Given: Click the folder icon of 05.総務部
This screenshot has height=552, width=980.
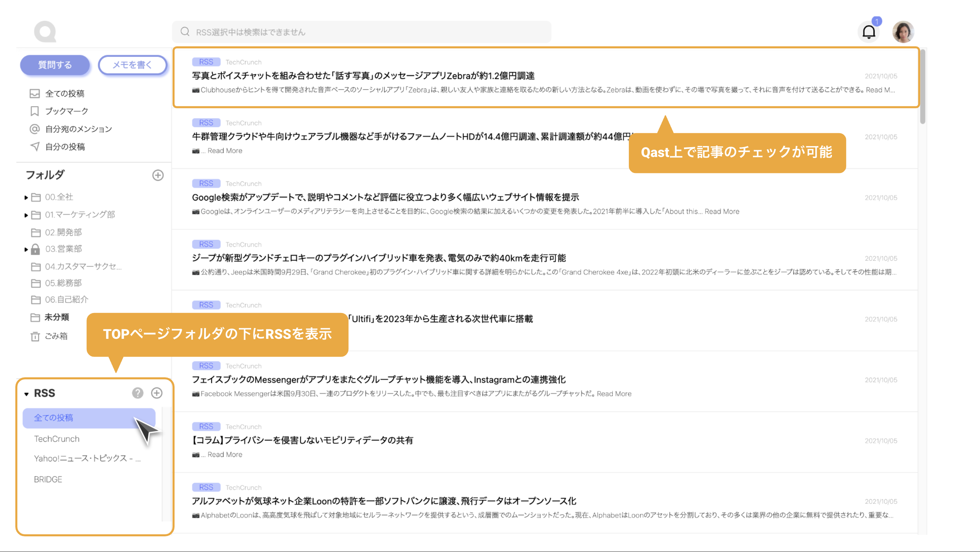Looking at the screenshot, I should [36, 283].
